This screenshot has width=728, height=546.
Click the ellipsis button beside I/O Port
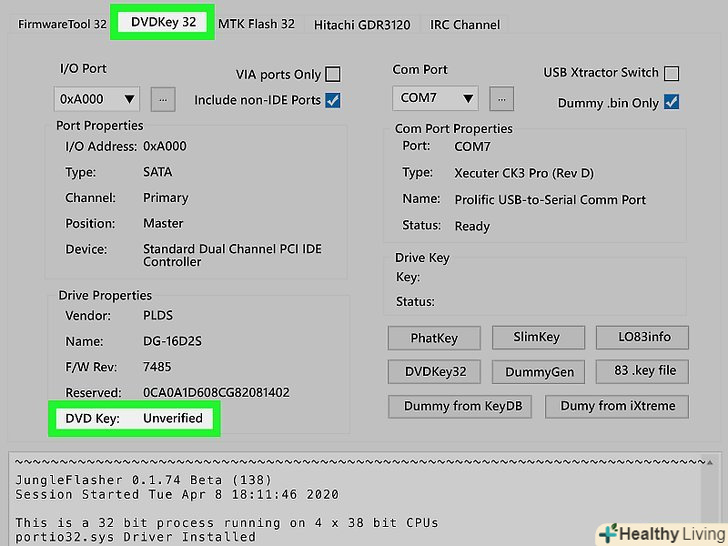pos(163,99)
